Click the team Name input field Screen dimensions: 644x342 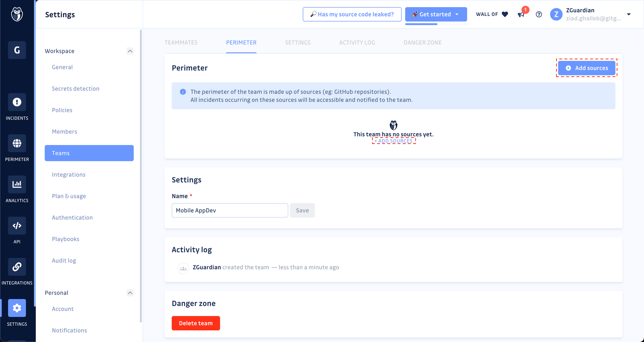[x=230, y=210]
